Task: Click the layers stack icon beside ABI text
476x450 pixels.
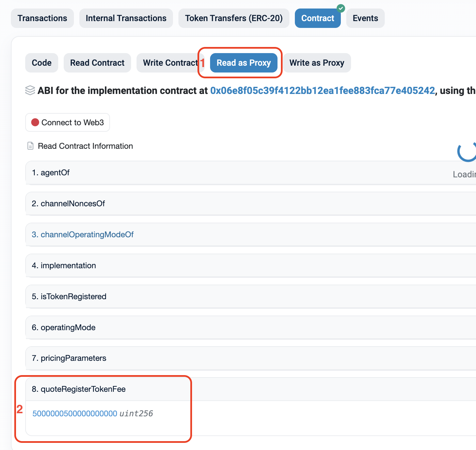Action: [30, 91]
